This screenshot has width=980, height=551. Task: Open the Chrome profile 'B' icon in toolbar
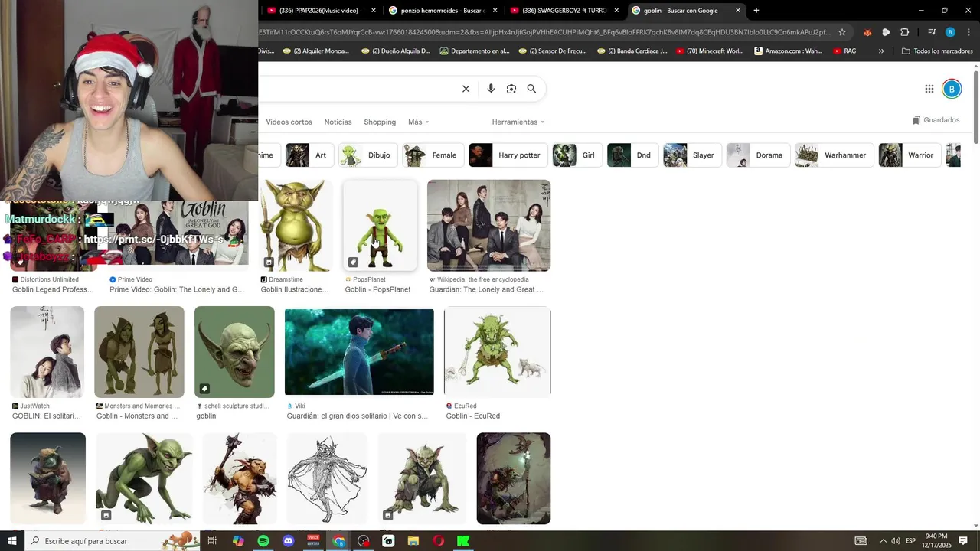[x=950, y=32]
